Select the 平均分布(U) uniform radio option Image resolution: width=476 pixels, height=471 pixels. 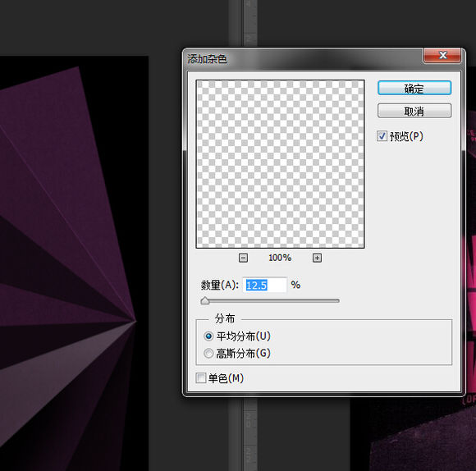point(208,336)
